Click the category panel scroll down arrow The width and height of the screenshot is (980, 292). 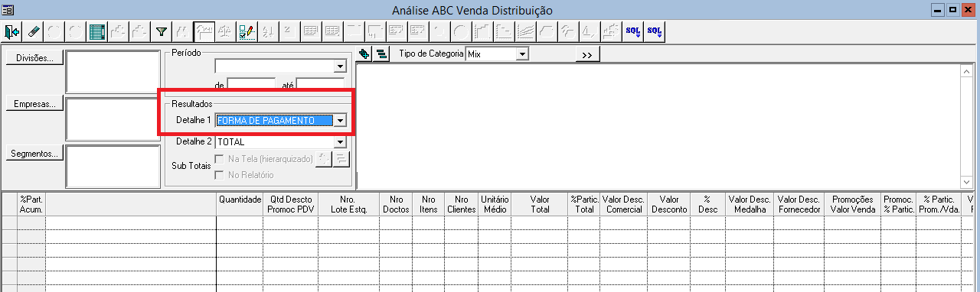966,181
